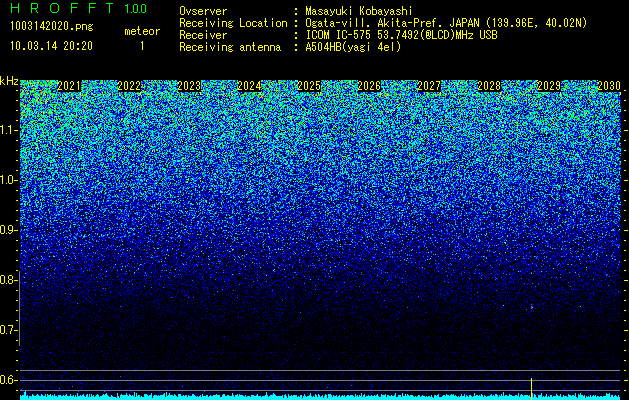Click the 0.8 kHz axis tick label
This screenshot has width=629, height=400.
pos(7,280)
